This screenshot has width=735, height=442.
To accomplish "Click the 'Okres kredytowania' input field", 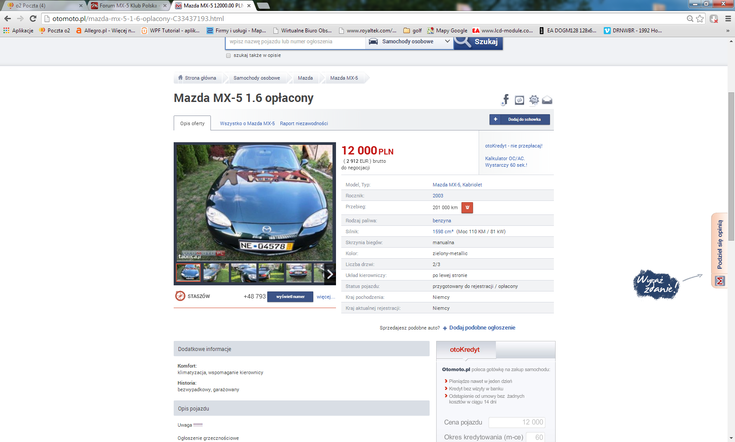I will pos(535,437).
